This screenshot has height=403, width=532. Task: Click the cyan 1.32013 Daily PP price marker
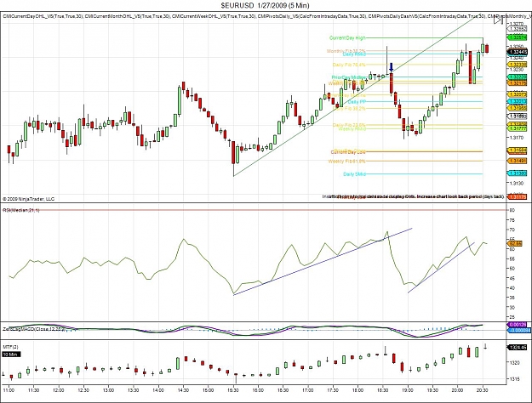[517, 102]
